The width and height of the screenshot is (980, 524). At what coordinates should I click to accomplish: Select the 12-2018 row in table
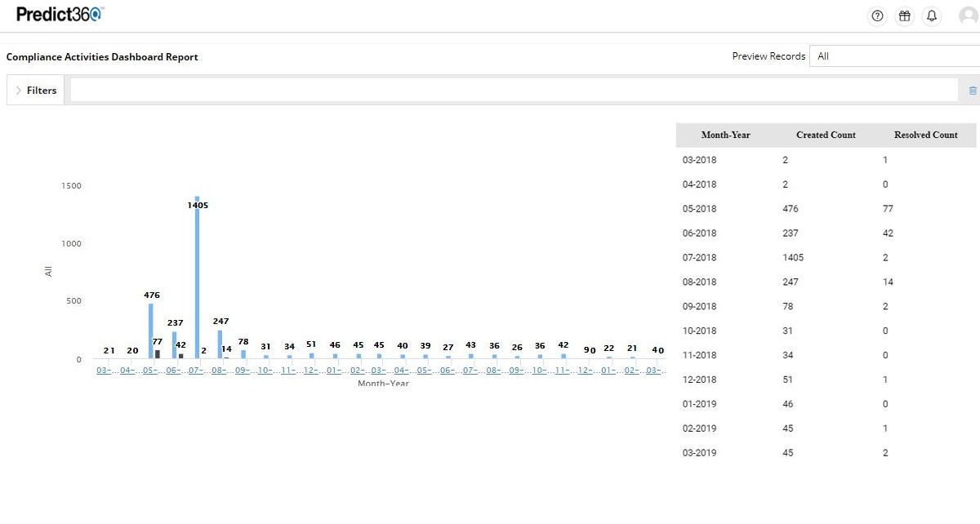coord(826,380)
